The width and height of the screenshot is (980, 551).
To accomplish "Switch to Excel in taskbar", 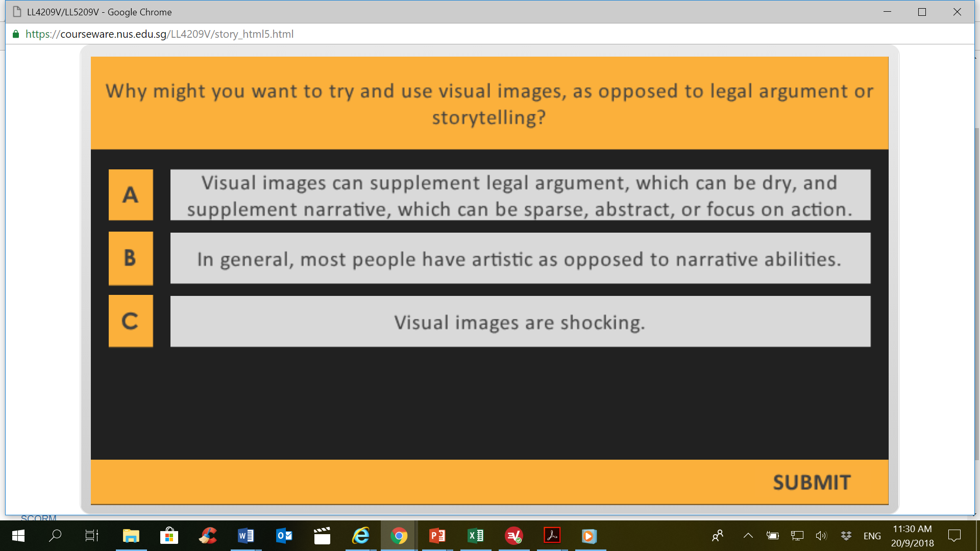I will pyautogui.click(x=476, y=536).
